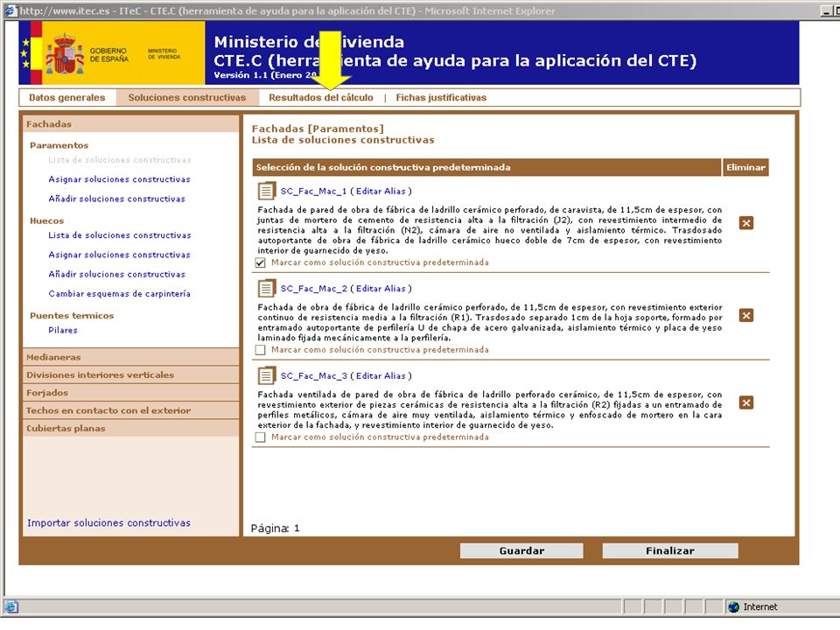Open Pilares under Puentes termicos
The image size is (840, 630).
tap(63, 330)
